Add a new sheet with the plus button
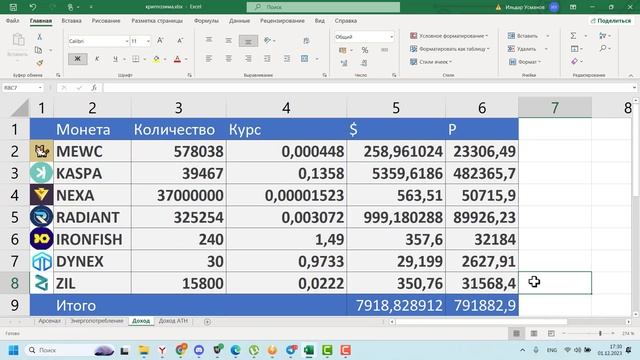Screen dimensions: 640x360 [x=207, y=322]
